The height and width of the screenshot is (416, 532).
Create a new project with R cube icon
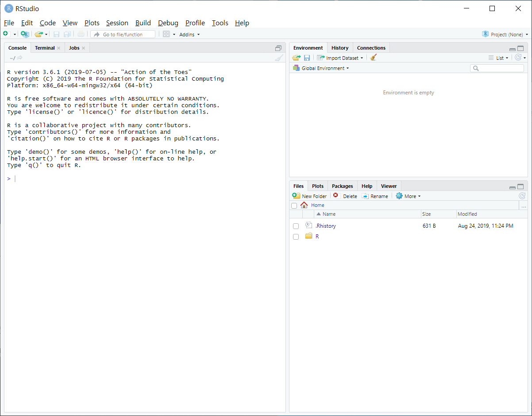(x=25, y=34)
